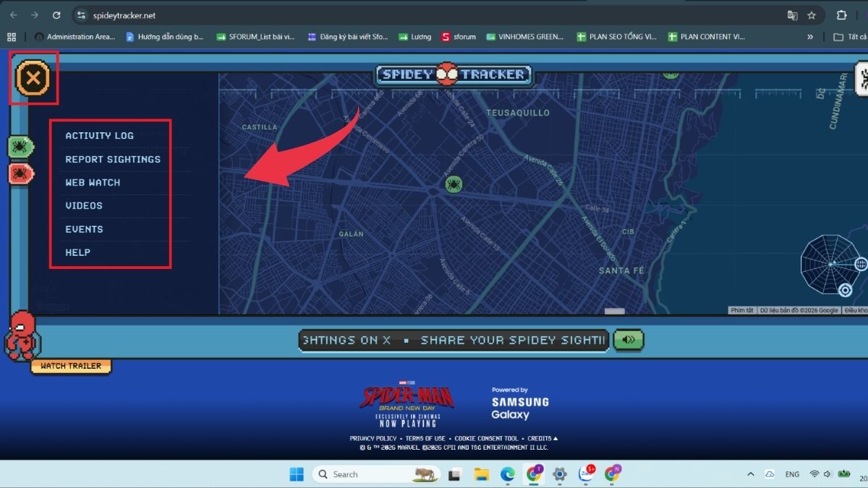
Task: Show hidden system tray icons
Action: click(751, 474)
